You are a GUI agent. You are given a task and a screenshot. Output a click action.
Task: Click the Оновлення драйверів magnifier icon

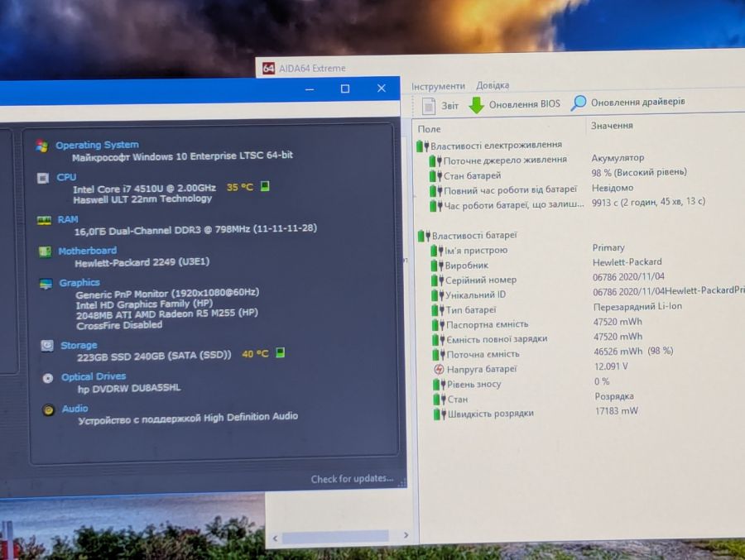point(578,103)
